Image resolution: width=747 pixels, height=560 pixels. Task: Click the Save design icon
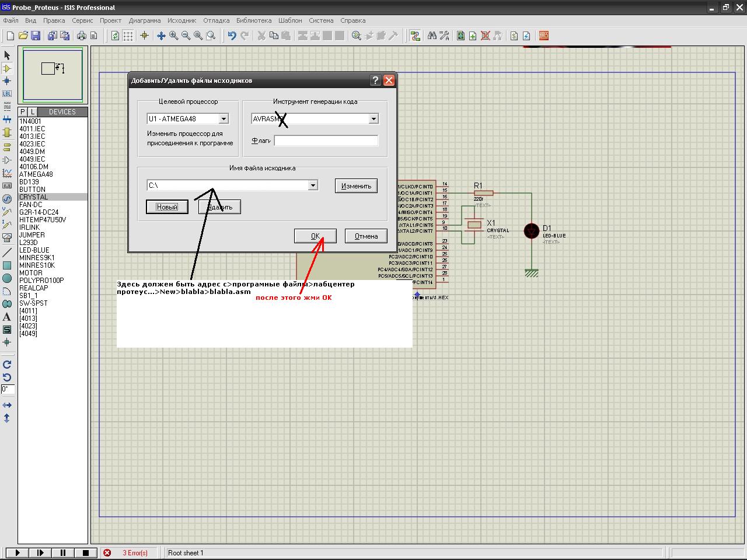click(x=35, y=36)
